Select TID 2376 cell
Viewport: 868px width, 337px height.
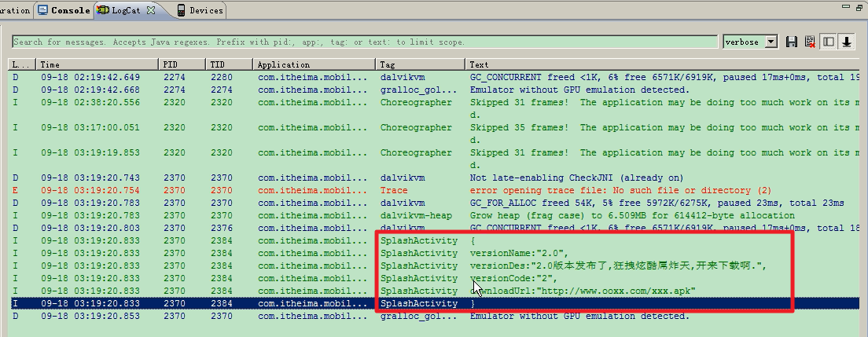(222, 228)
